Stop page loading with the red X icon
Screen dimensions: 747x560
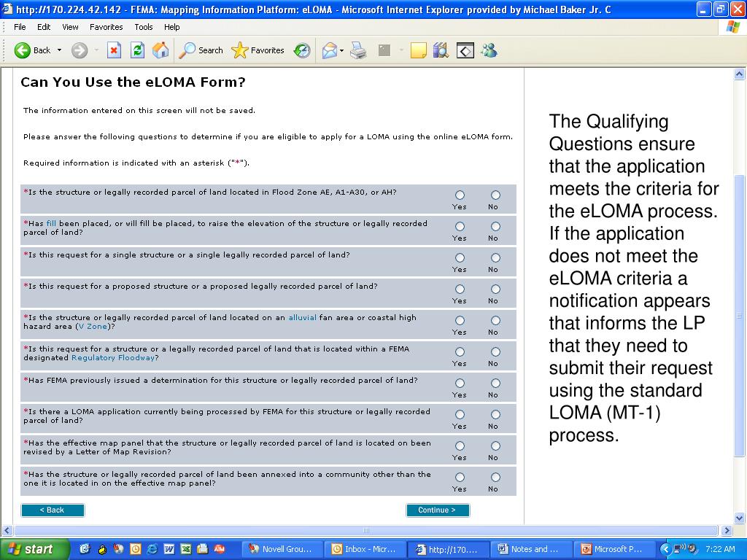114,50
